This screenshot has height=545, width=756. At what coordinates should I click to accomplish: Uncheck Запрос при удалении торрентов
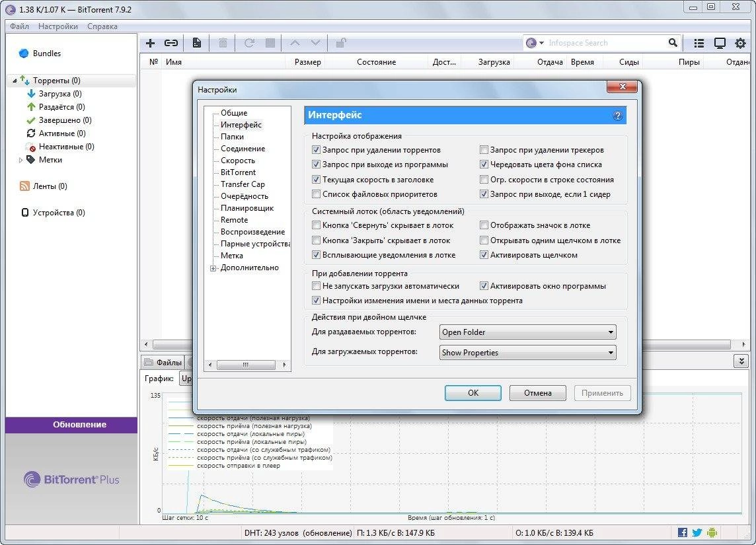[x=316, y=150]
